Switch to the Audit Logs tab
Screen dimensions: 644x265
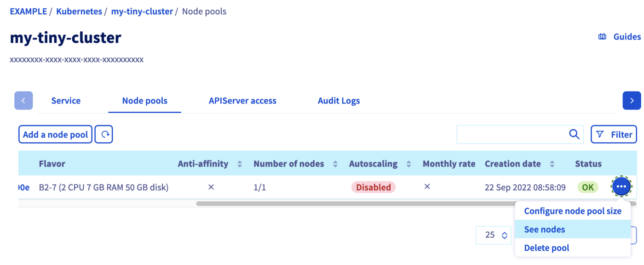(339, 100)
